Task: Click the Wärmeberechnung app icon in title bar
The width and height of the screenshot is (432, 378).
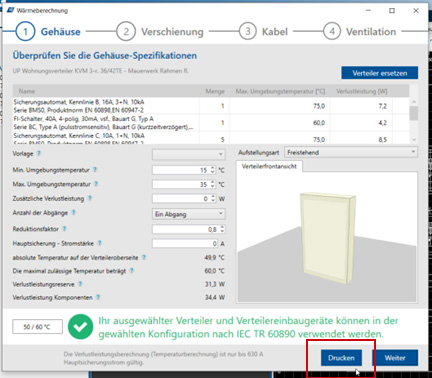Action: point(10,10)
